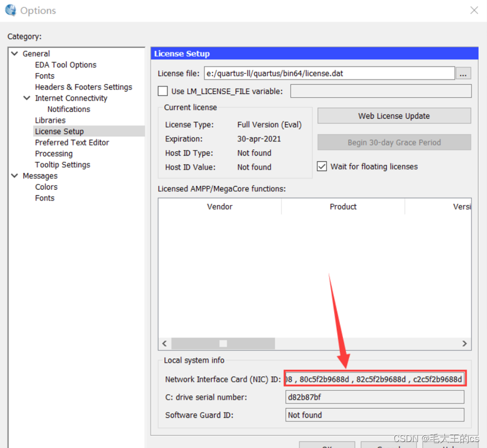Click the Network Interface Card ID field
The width and height of the screenshot is (487, 448).
tap(374, 379)
